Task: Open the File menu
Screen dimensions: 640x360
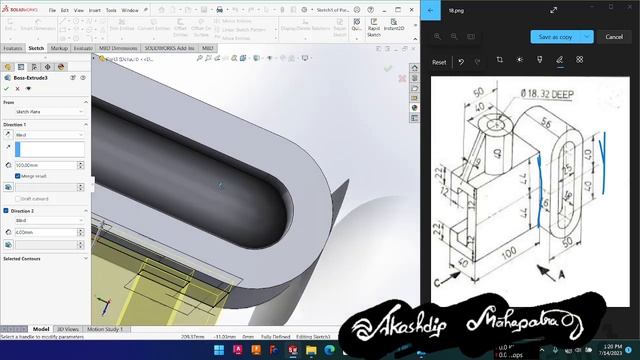Action: tap(52, 10)
